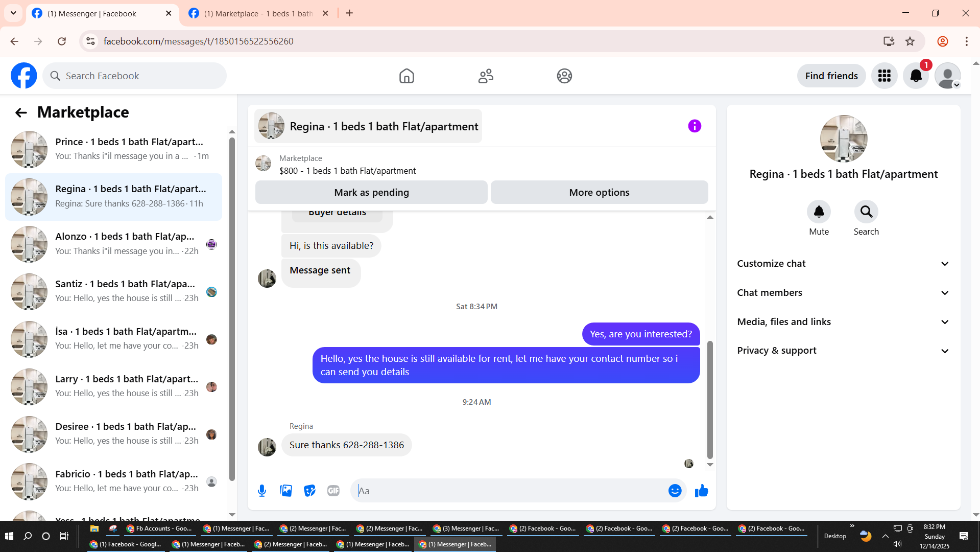Show hidden system tray icons
This screenshot has height=552, width=980.
coord(885,536)
